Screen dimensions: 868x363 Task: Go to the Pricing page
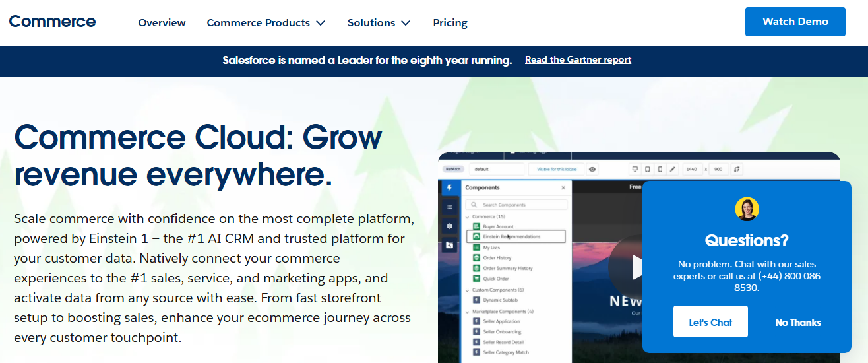click(450, 22)
